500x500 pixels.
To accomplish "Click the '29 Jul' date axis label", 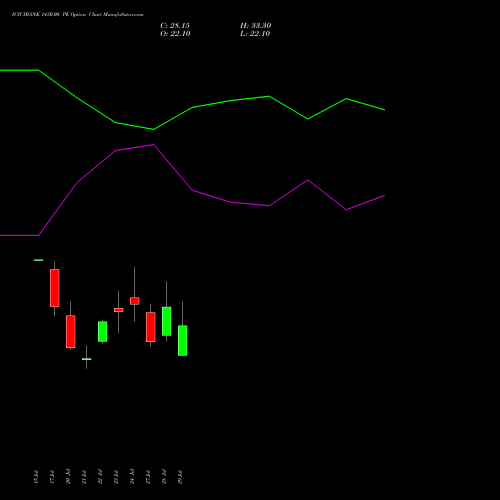I will coord(180,477).
